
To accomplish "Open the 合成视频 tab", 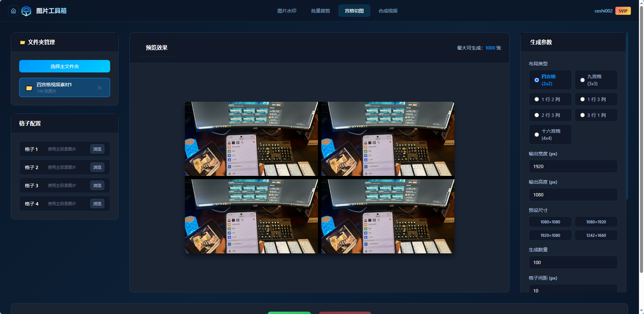I will (x=388, y=11).
